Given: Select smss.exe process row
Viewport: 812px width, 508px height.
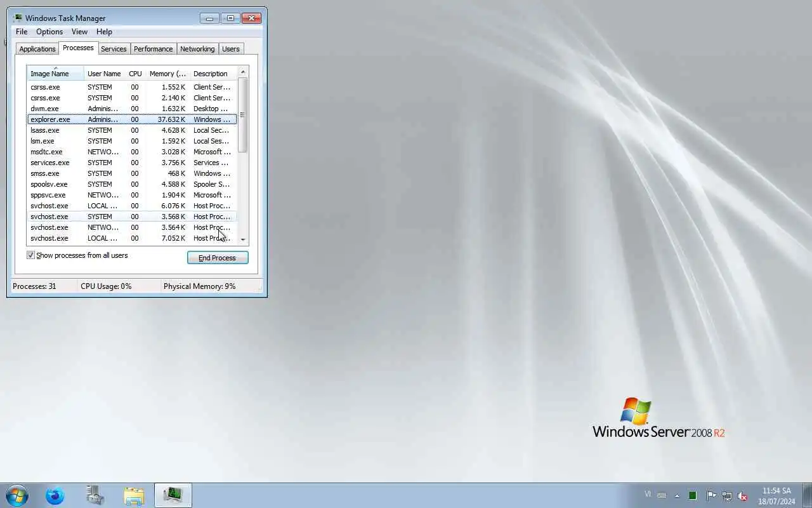Looking at the screenshot, I should 132,173.
